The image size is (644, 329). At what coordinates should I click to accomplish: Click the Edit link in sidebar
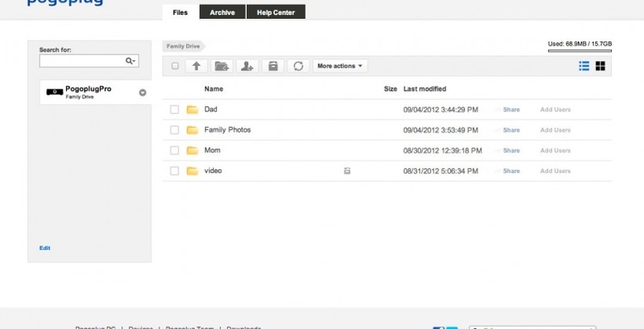pos(45,247)
